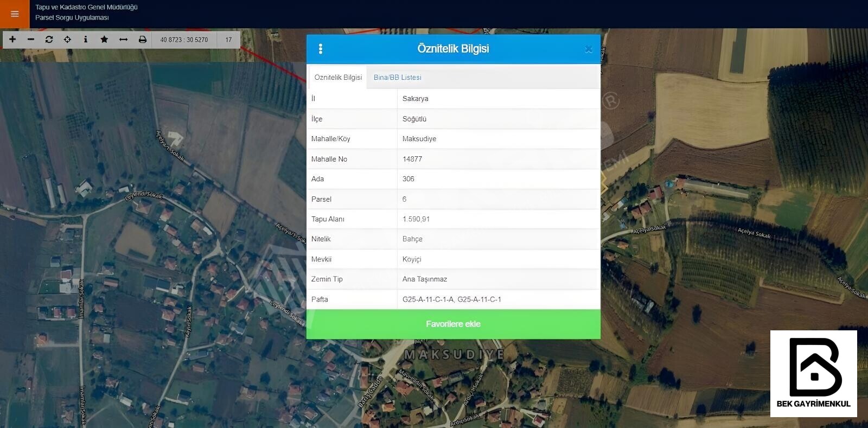Select the info query tool
The image size is (868, 428).
click(85, 40)
